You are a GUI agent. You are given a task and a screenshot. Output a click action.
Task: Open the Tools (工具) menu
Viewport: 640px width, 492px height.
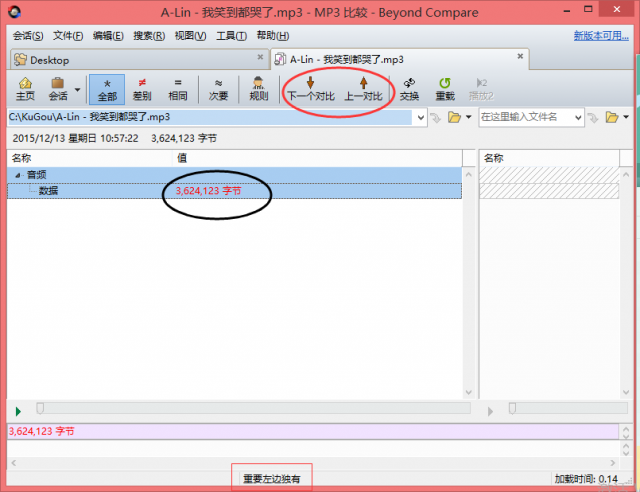[x=231, y=36]
